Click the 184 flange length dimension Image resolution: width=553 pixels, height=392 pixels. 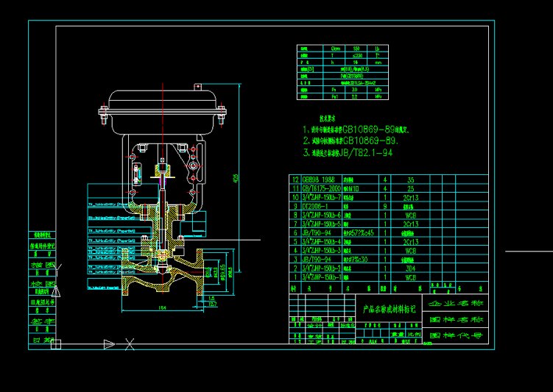pyautogui.click(x=162, y=307)
